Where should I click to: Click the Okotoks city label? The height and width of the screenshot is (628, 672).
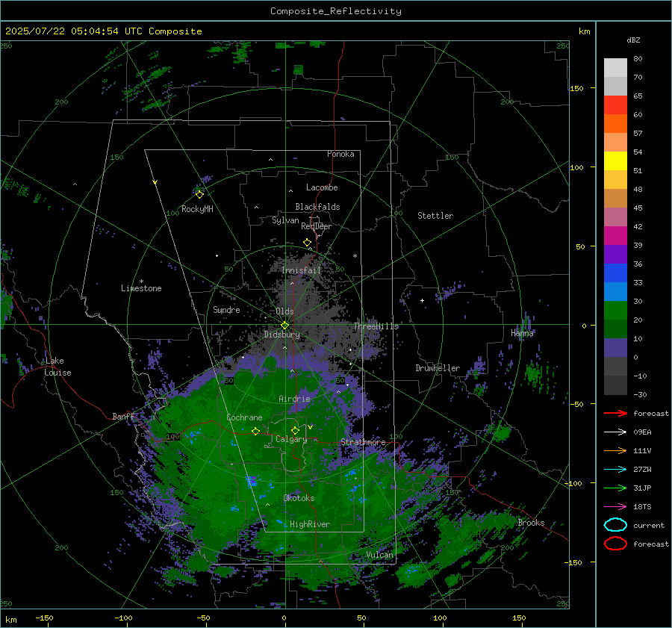tap(299, 498)
